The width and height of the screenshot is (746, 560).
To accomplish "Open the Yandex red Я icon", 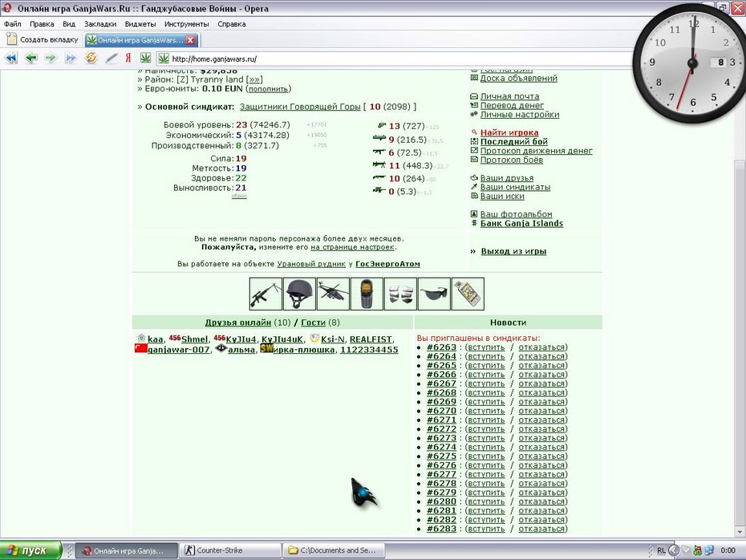I will point(128,58).
